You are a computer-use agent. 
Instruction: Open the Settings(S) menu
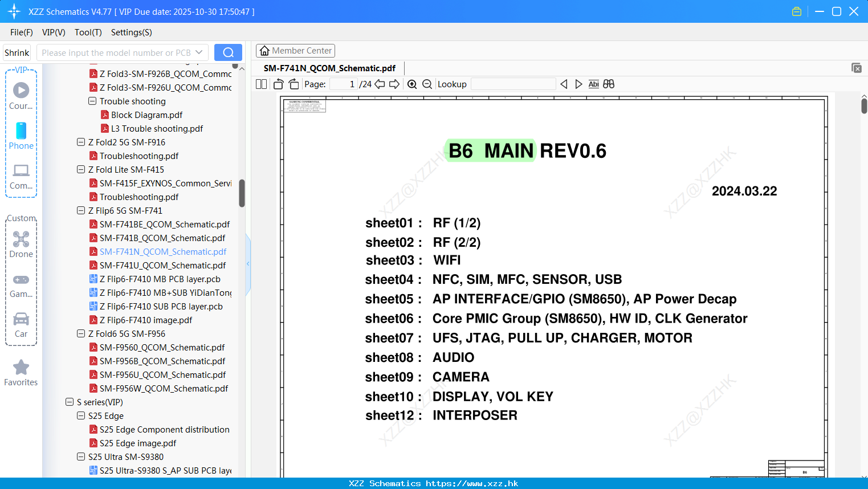[132, 32]
